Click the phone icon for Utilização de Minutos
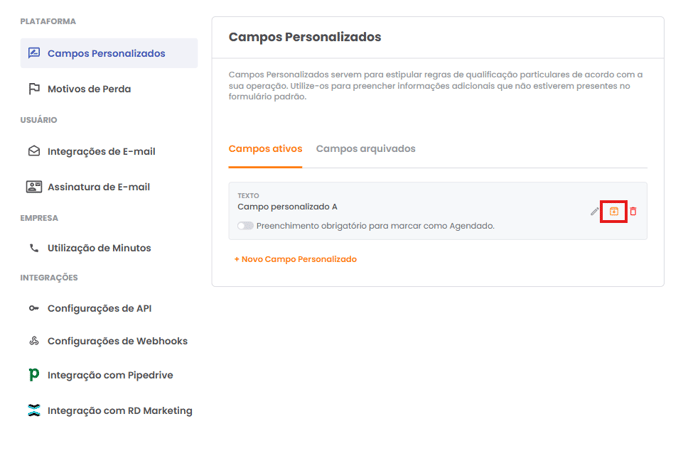 [x=34, y=248]
